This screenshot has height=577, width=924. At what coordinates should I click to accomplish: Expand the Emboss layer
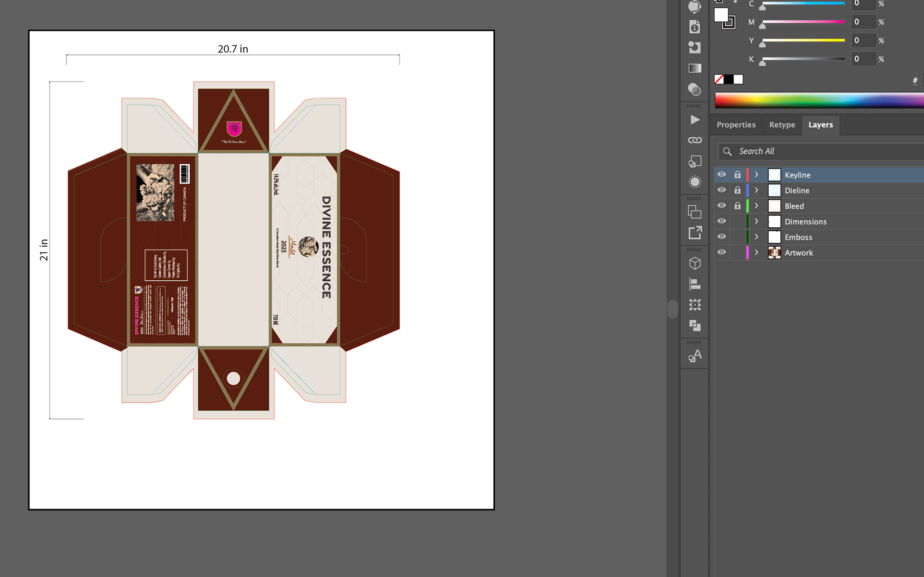point(757,237)
